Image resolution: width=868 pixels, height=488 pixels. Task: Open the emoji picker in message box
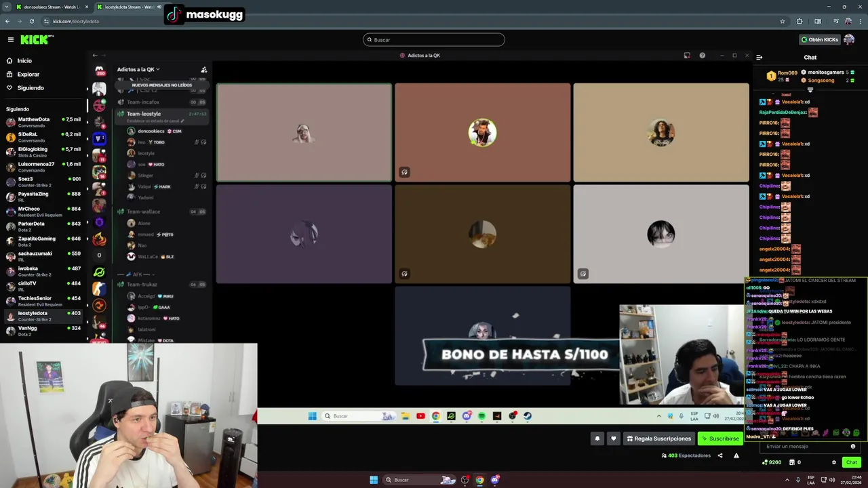pyautogui.click(x=853, y=447)
